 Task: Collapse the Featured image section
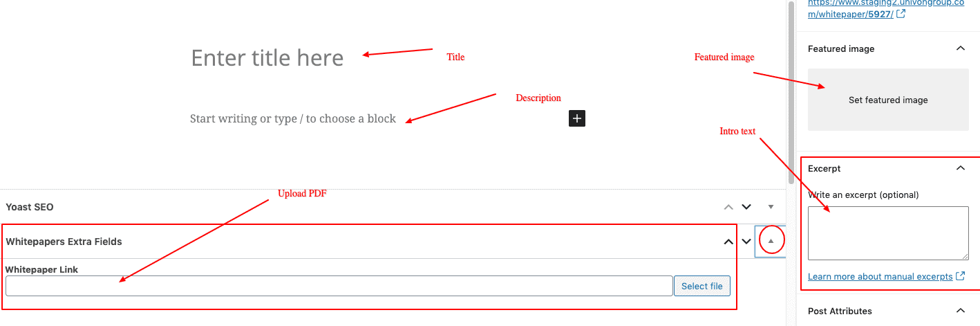(x=960, y=48)
